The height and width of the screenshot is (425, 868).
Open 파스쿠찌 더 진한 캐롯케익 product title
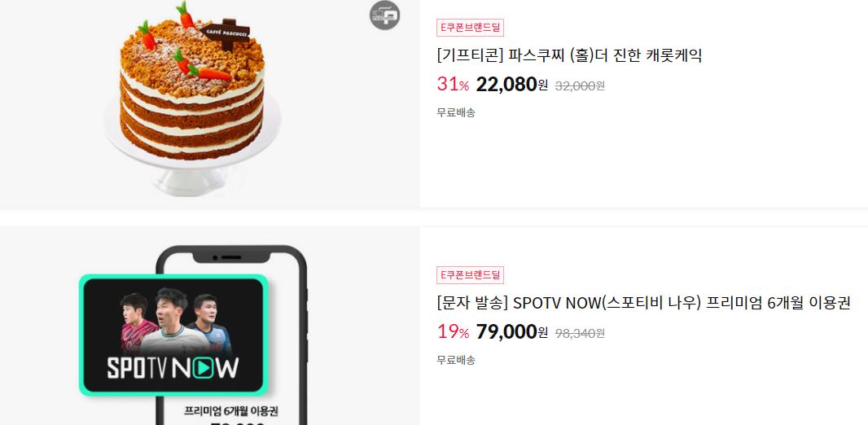569,55
